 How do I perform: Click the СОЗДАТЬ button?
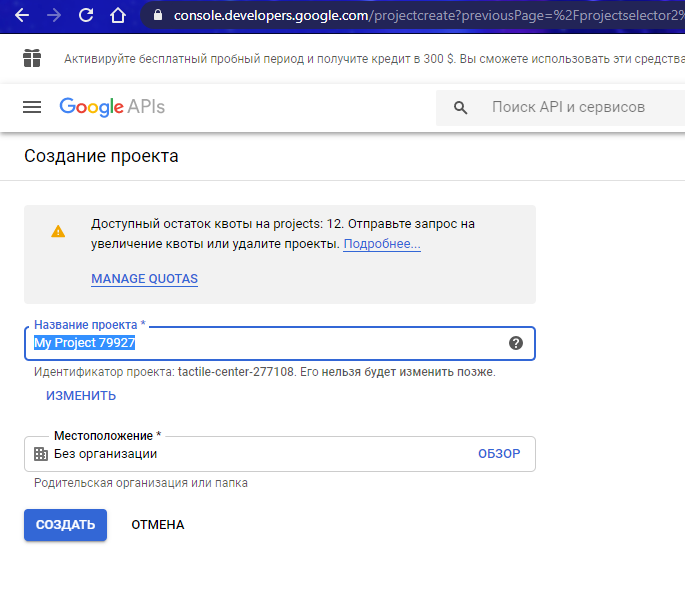[66, 525]
